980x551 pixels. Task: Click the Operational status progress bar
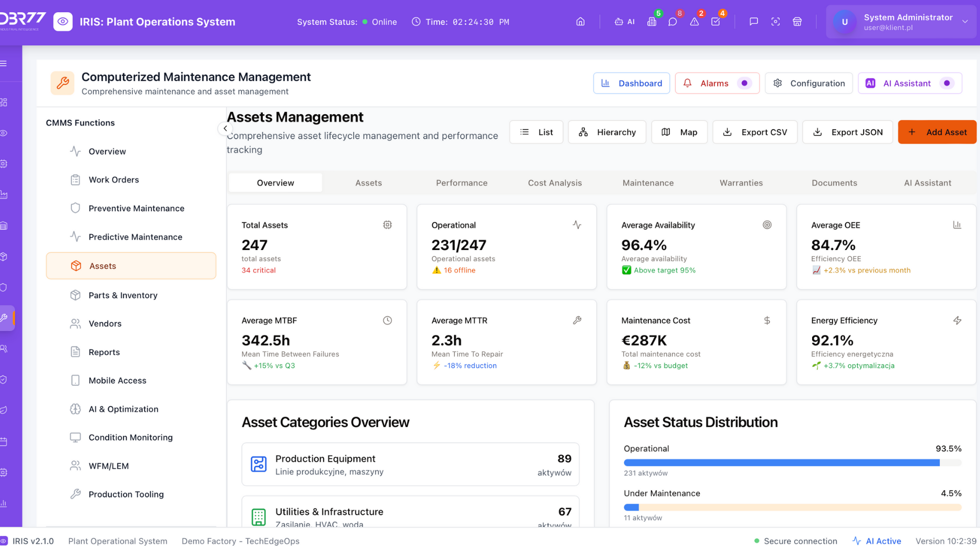[792, 463]
